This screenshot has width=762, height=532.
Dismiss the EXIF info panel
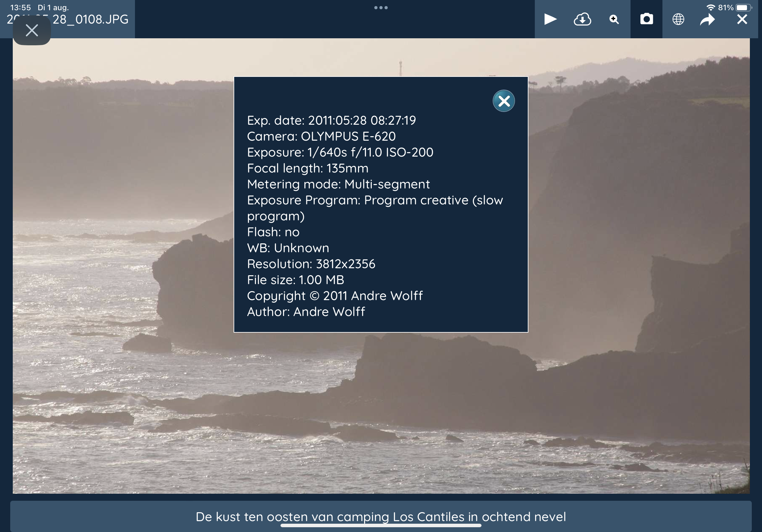click(504, 101)
